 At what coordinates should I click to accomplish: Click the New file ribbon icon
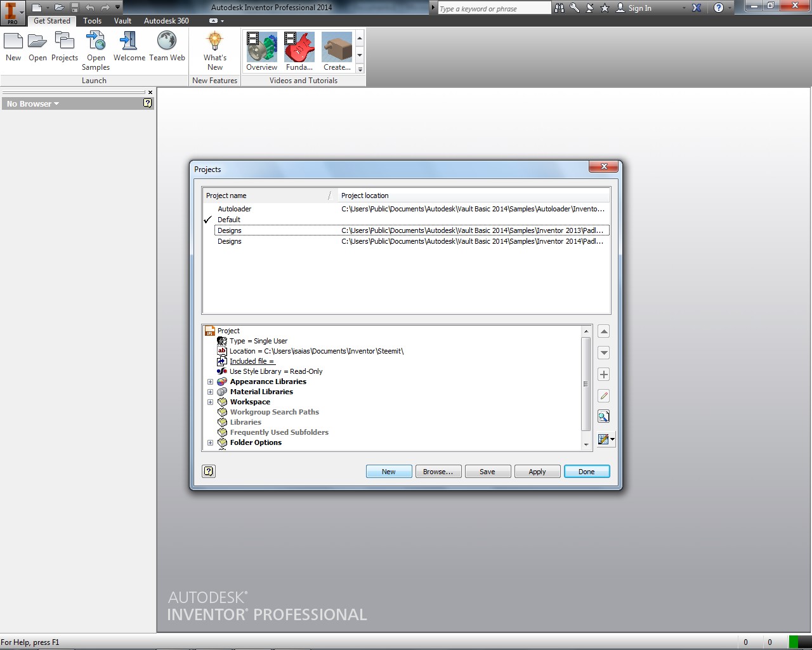click(13, 47)
